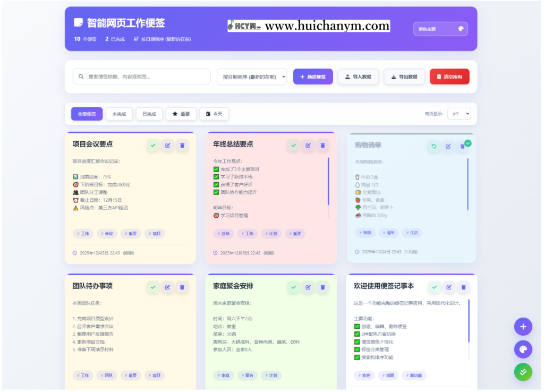Click the note search input field
Viewport: 544px width, 392px height.
point(141,76)
